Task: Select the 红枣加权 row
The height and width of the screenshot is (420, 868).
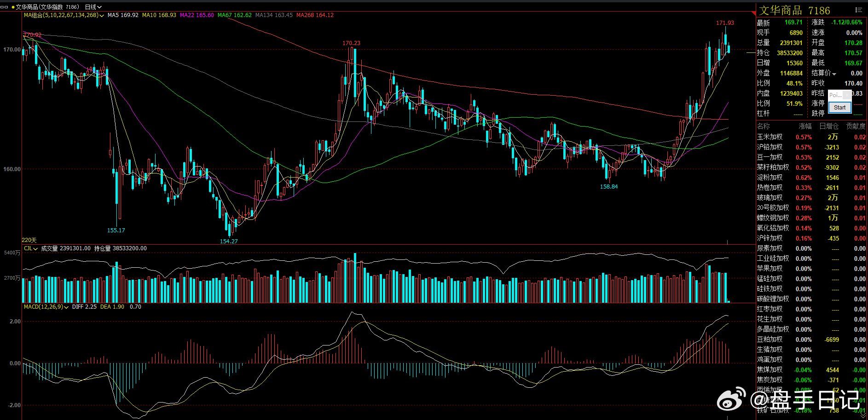Action: 812,309
